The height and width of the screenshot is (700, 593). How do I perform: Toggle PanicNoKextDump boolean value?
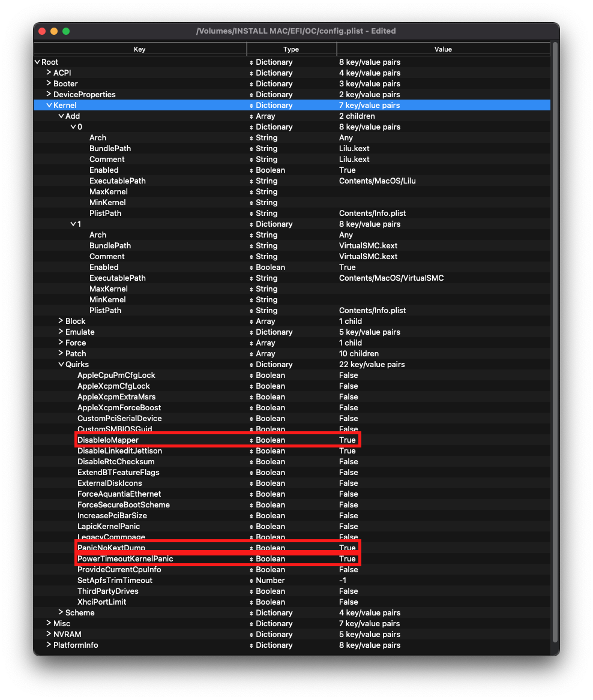[347, 548]
